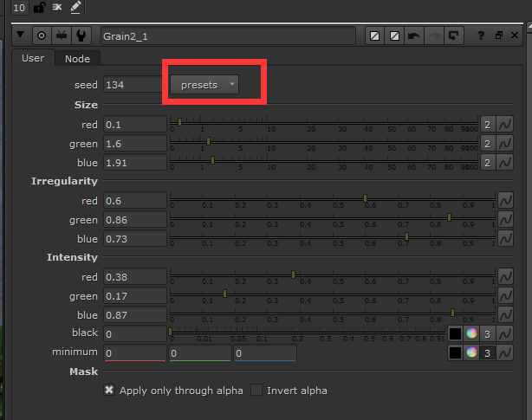Click the '2' channel button for Size blue
The width and height of the screenshot is (532, 420).
[x=488, y=163]
